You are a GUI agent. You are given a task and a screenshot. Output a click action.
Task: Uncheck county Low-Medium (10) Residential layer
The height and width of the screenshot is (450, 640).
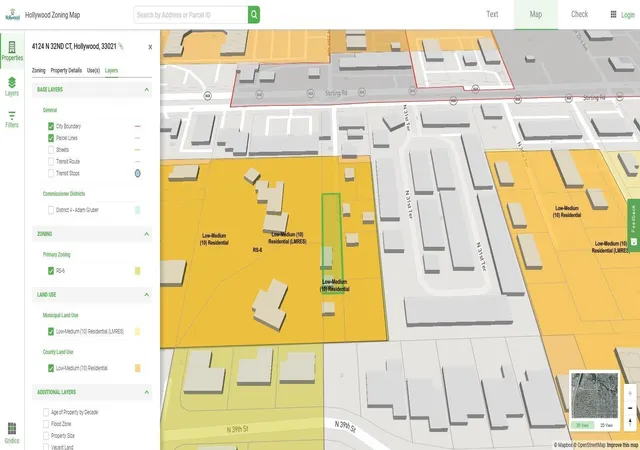(x=51, y=368)
